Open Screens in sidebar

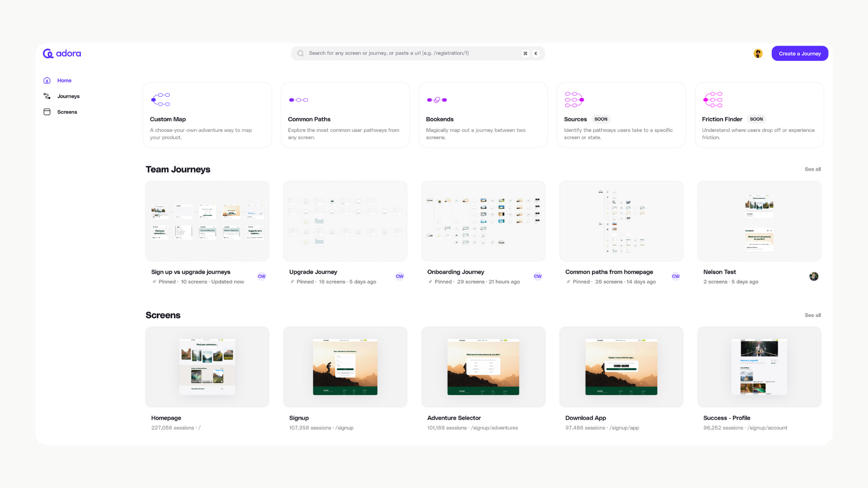[x=67, y=112]
